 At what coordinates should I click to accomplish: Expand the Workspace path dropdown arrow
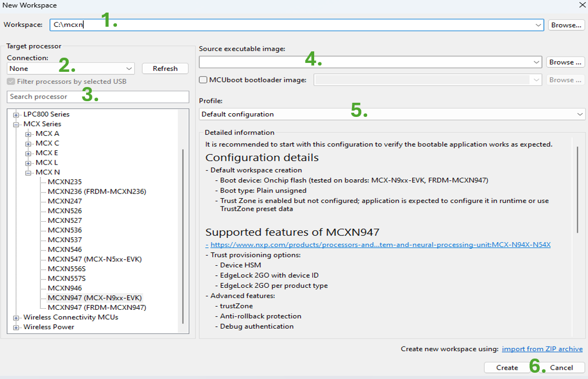click(539, 25)
